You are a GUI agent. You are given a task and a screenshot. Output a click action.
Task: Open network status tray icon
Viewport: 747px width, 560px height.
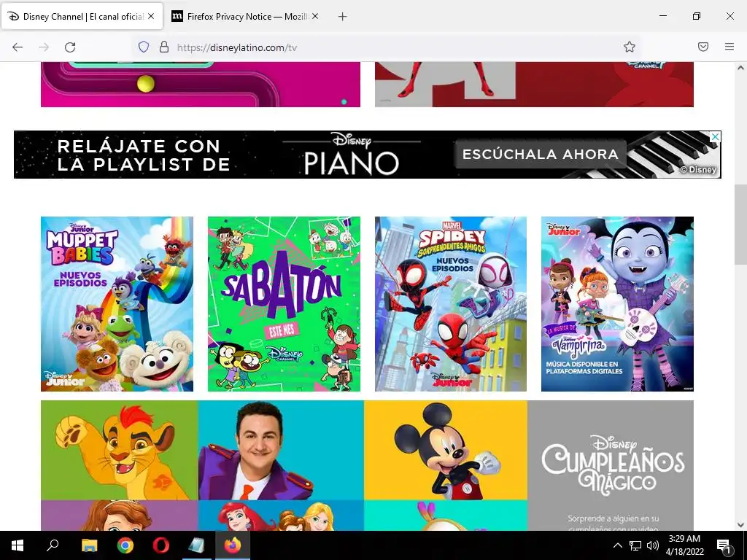pyautogui.click(x=635, y=545)
